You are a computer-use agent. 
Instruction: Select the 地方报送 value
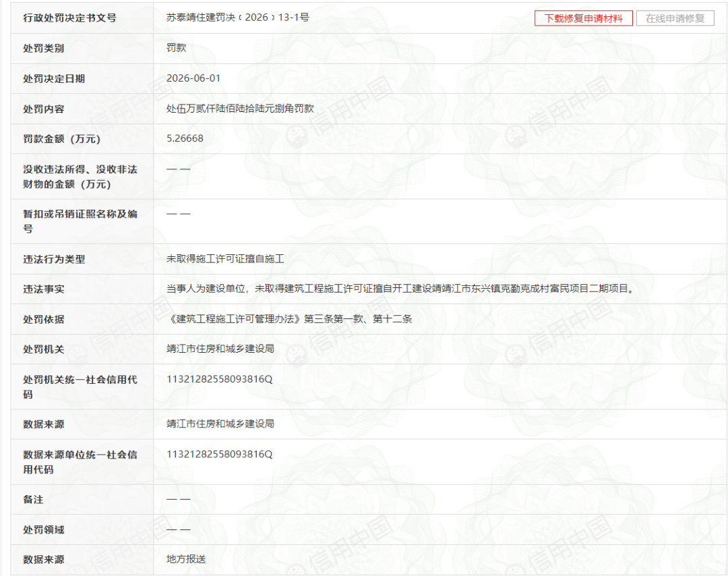point(186,559)
